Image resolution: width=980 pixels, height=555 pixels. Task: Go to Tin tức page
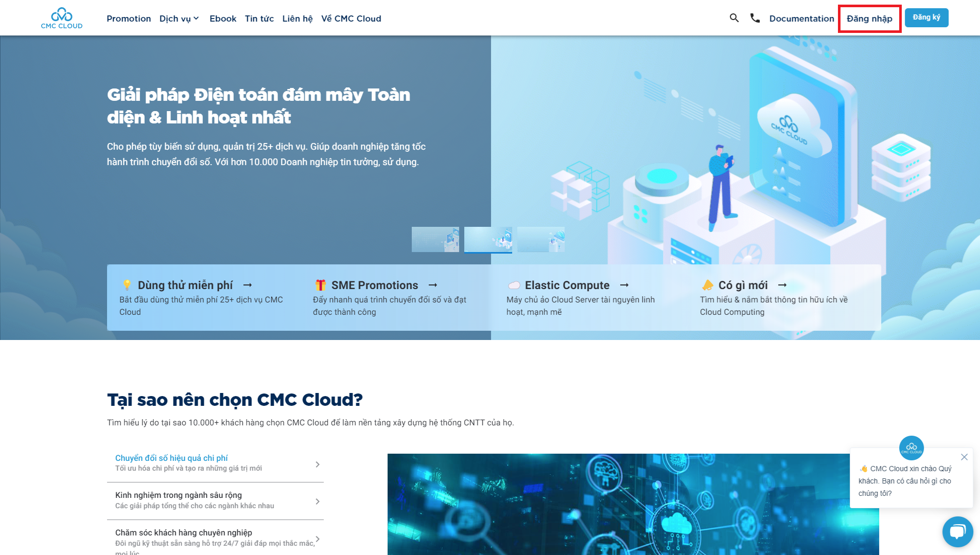259,19
